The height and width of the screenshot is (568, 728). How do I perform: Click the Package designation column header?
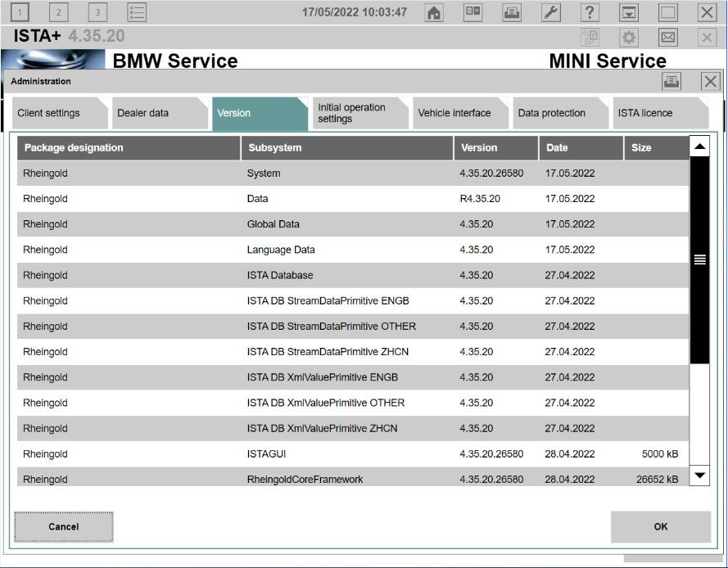[x=129, y=148]
